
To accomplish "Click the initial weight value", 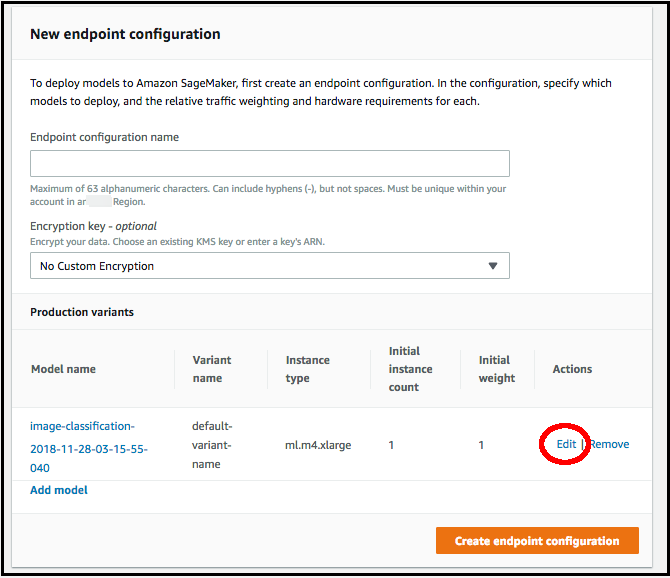I will (481, 445).
